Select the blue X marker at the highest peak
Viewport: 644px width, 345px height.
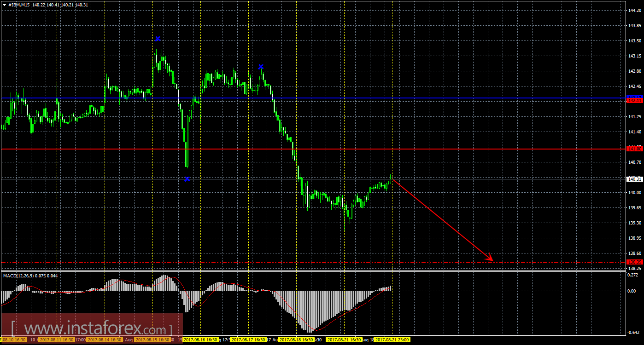click(158, 39)
